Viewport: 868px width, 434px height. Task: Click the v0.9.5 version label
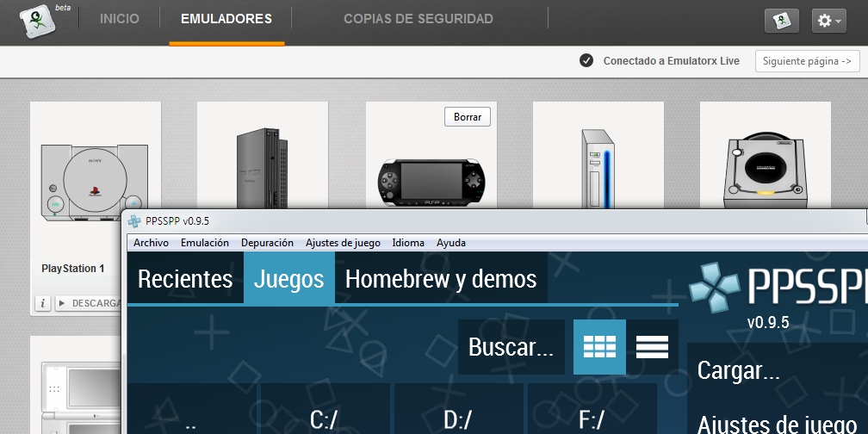(x=768, y=323)
